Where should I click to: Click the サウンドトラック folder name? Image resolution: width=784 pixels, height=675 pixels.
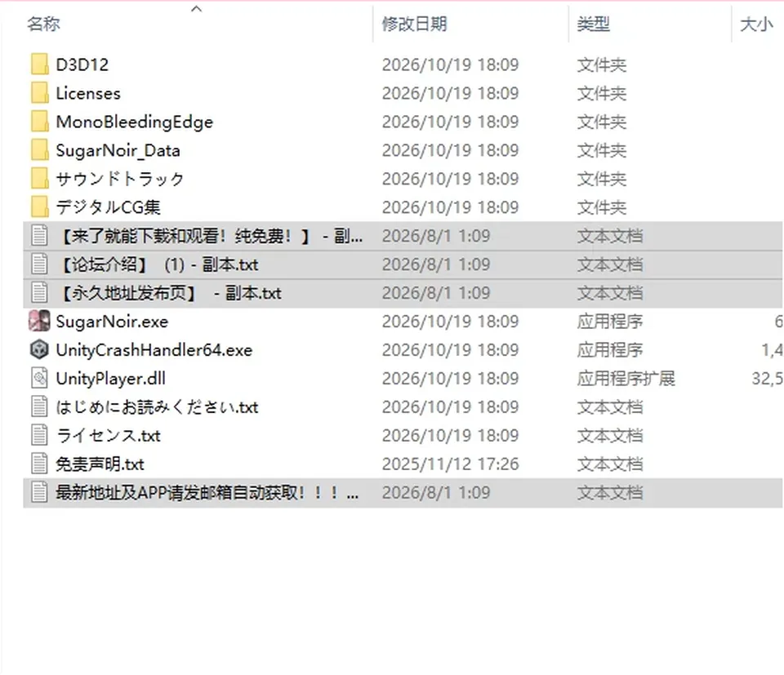[120, 179]
